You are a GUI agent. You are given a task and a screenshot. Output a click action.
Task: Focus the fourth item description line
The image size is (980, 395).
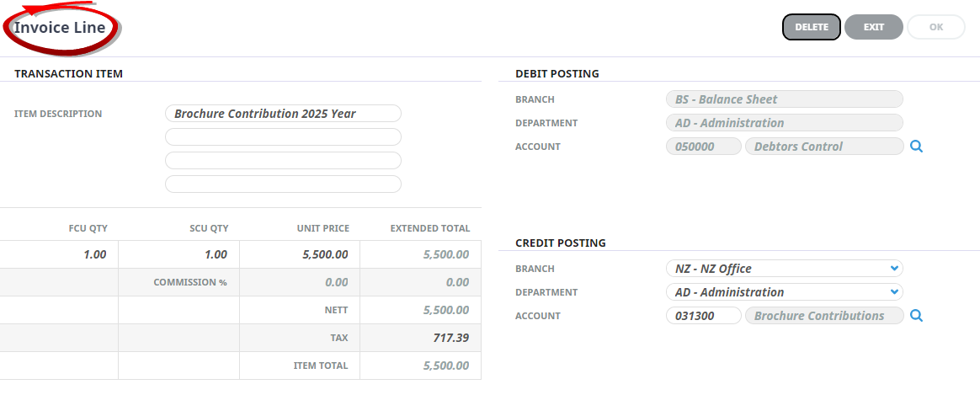[x=283, y=184]
